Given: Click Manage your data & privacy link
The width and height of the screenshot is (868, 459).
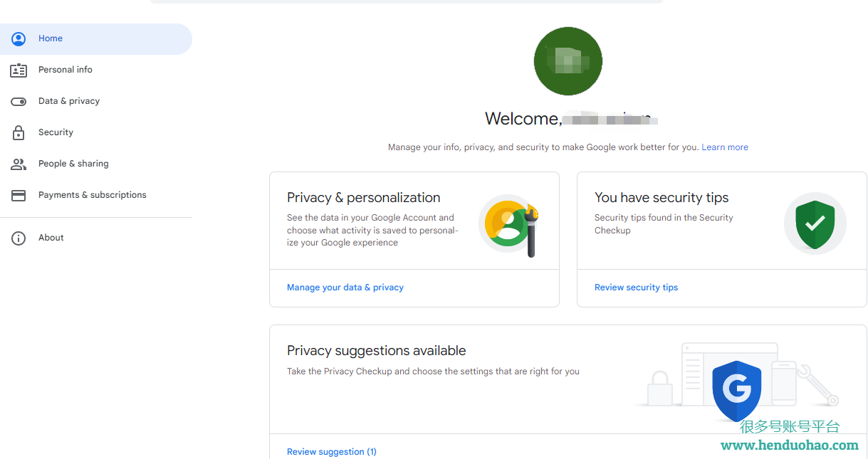Looking at the screenshot, I should [x=345, y=287].
